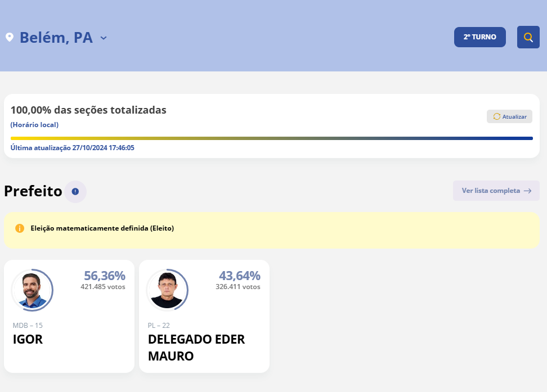Image resolution: width=547 pixels, height=392 pixels.
Task: Click the Belém, PA location title
Action: pos(56,38)
